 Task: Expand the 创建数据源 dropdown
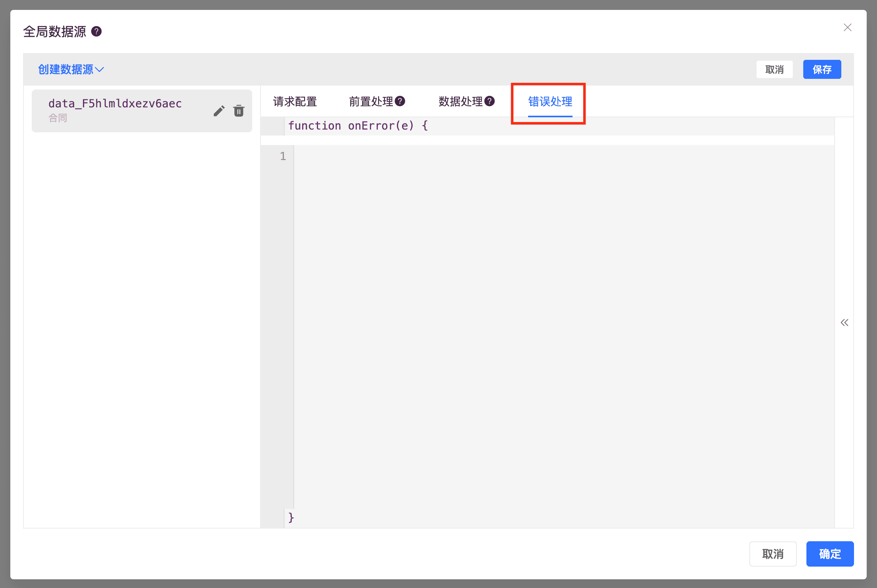(x=66, y=70)
